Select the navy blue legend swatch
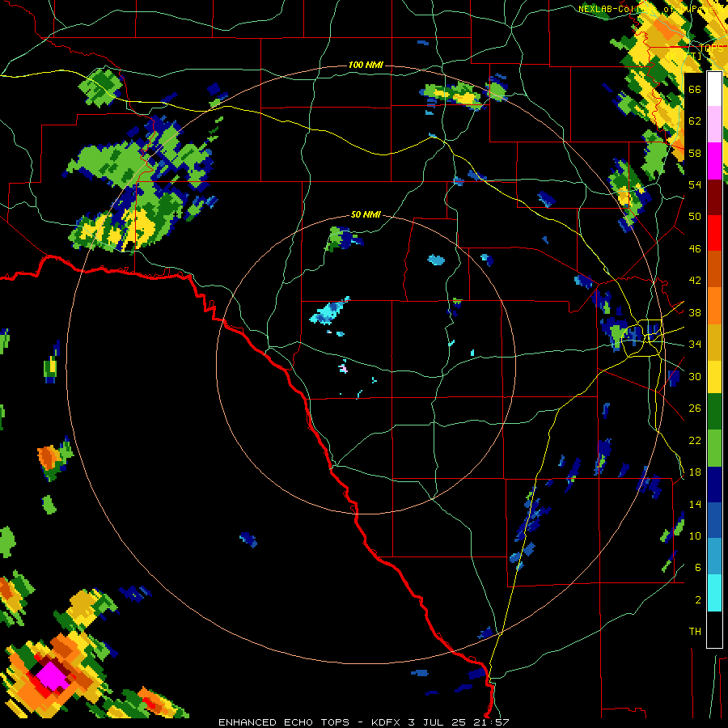The height and width of the screenshot is (728, 728). (714, 485)
